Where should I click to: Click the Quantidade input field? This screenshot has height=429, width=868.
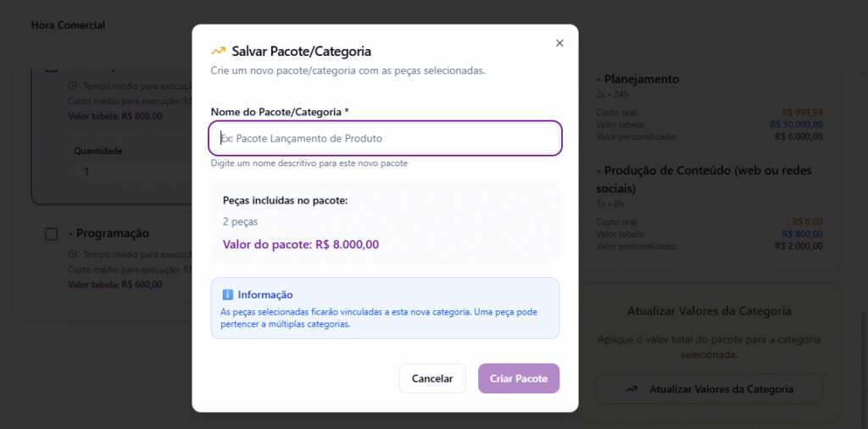pos(127,171)
